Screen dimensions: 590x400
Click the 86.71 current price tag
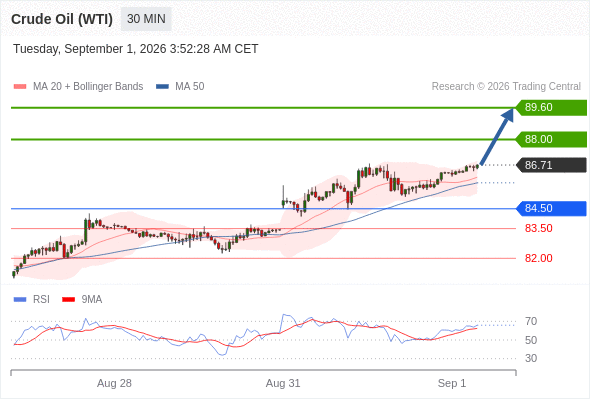[551, 165]
